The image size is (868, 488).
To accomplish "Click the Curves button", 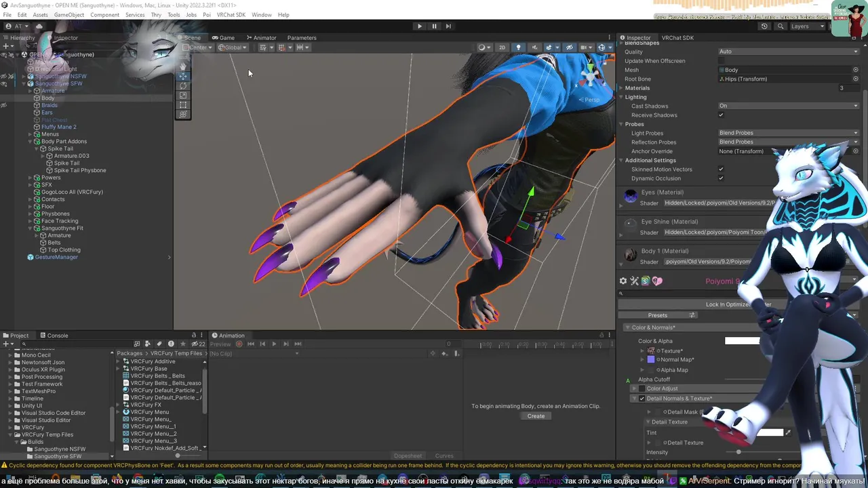I will [444, 456].
